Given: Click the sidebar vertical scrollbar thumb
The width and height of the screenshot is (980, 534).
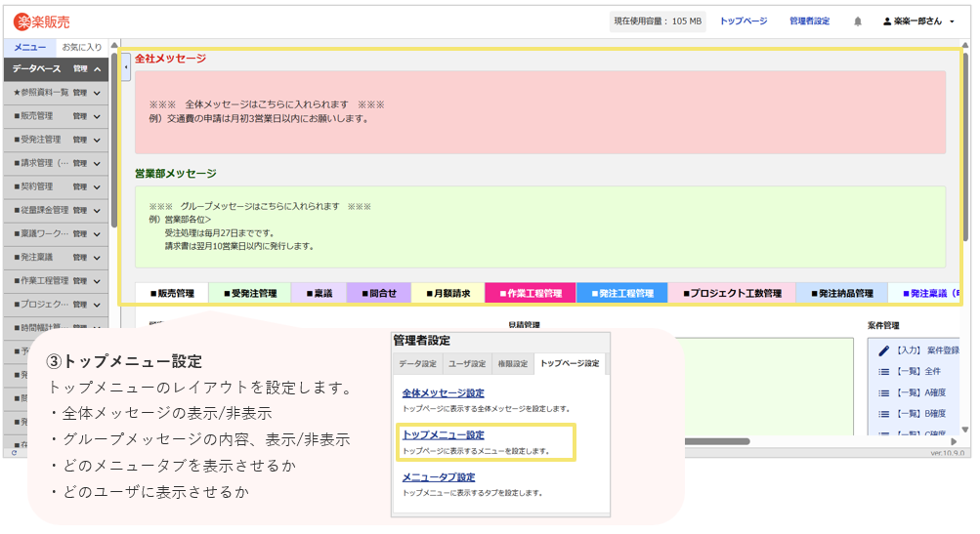Looking at the screenshot, I should (x=114, y=141).
